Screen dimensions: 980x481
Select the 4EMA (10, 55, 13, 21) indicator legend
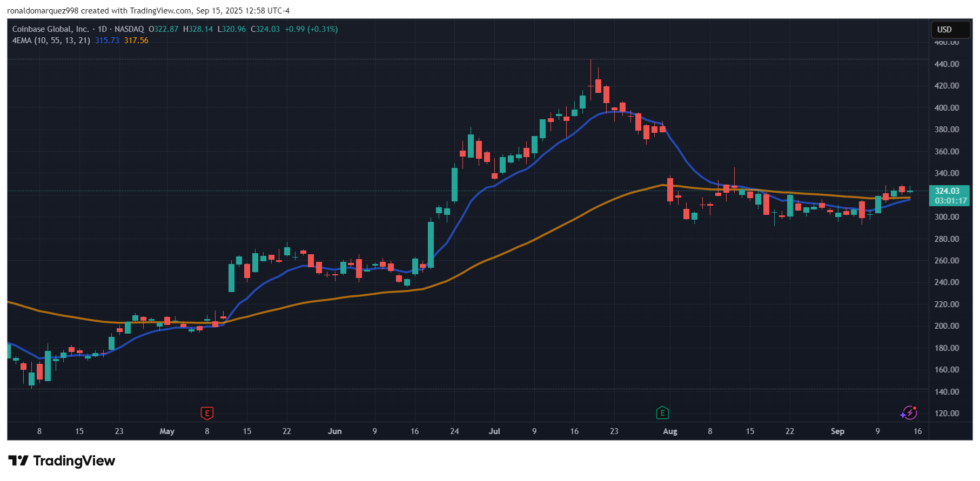(51, 40)
